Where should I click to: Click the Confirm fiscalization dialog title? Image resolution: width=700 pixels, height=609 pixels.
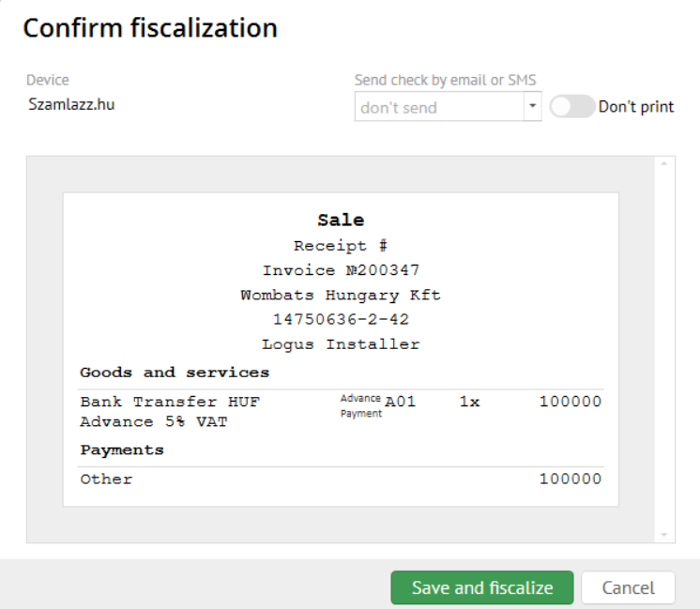click(x=150, y=28)
